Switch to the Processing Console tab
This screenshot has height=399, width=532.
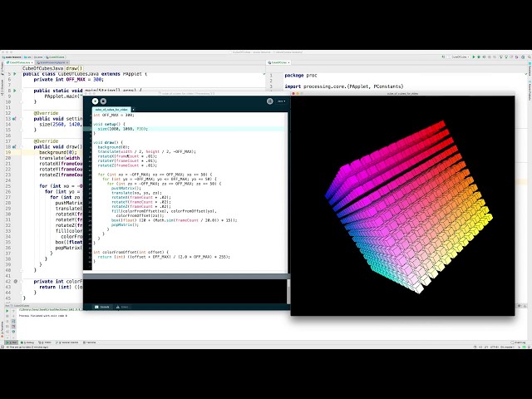pyautogui.click(x=102, y=307)
